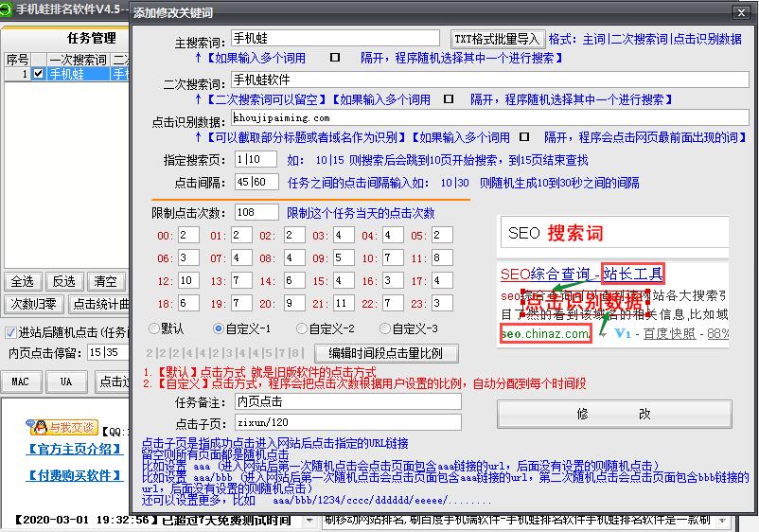Viewport: 759px width, 532px height.
Task: Click the 点击子页 field containing zixun/120
Action: point(346,422)
